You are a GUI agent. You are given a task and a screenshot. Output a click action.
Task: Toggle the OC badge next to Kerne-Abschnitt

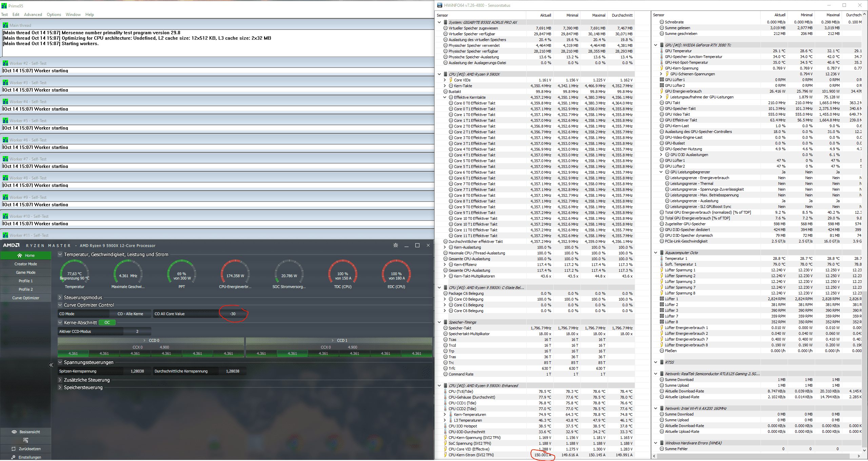coord(107,323)
